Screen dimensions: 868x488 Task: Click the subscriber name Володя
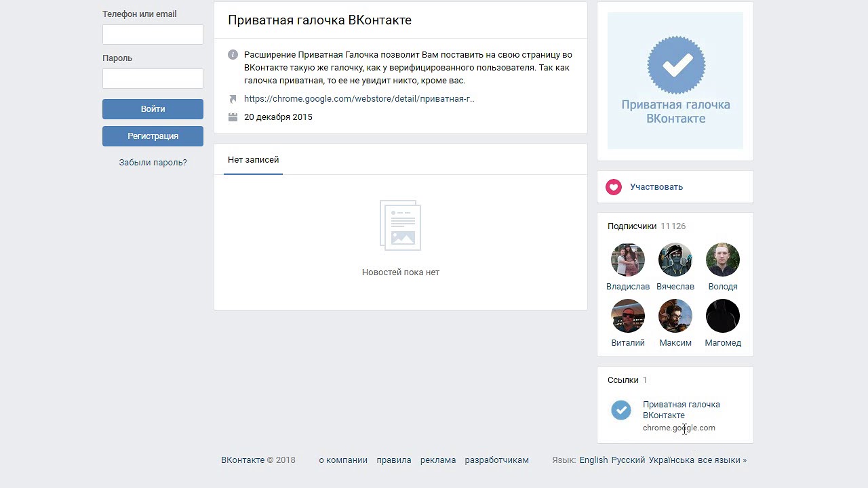(723, 287)
